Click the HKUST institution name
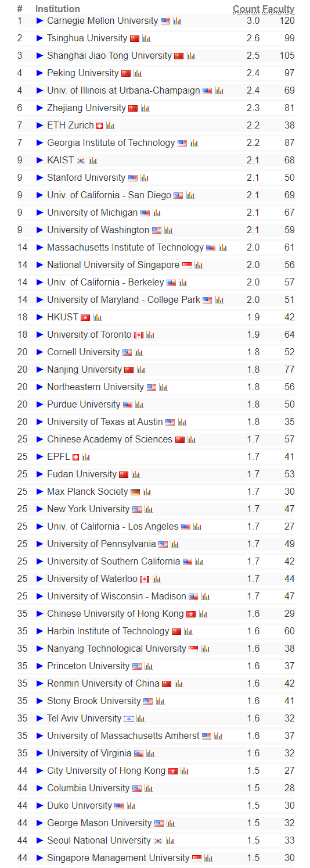 (62, 317)
